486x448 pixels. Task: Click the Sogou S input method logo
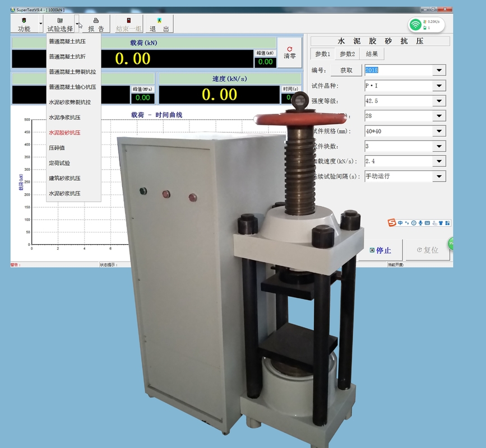coord(392,223)
